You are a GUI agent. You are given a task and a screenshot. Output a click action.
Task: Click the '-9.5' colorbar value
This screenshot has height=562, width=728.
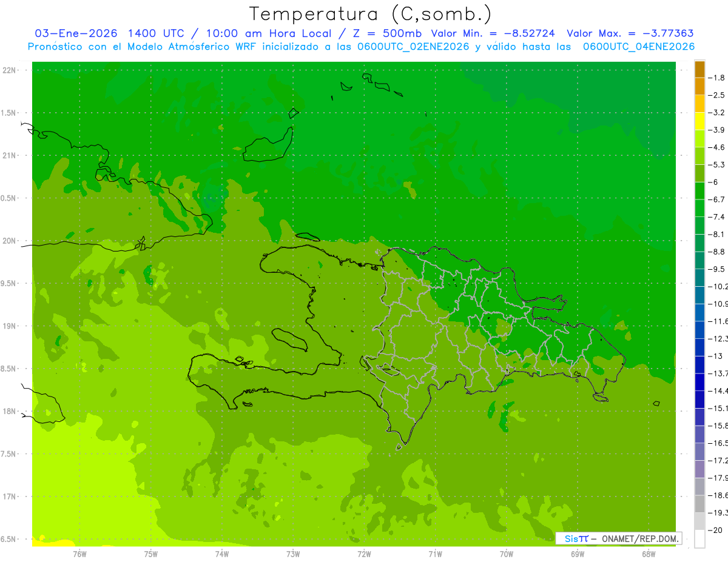(716, 269)
